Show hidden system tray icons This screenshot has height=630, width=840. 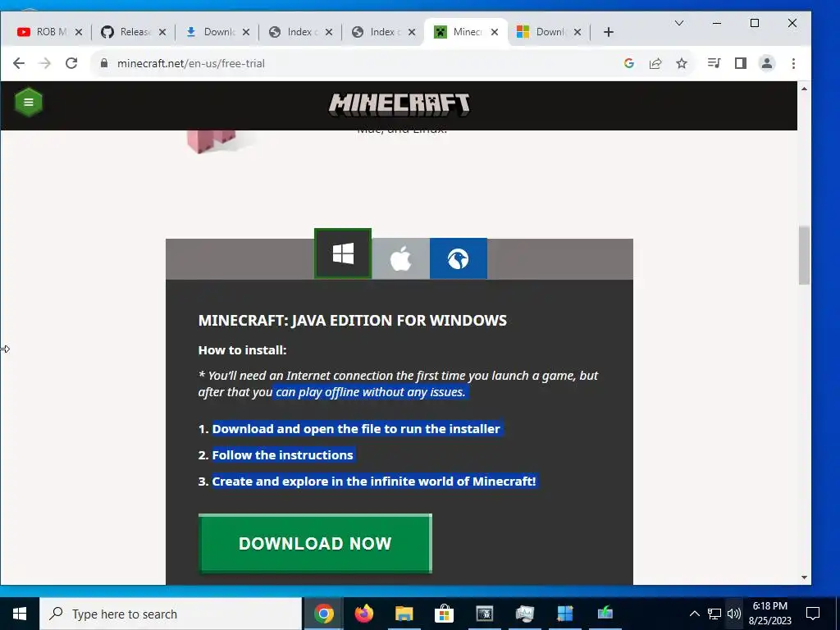tap(694, 614)
